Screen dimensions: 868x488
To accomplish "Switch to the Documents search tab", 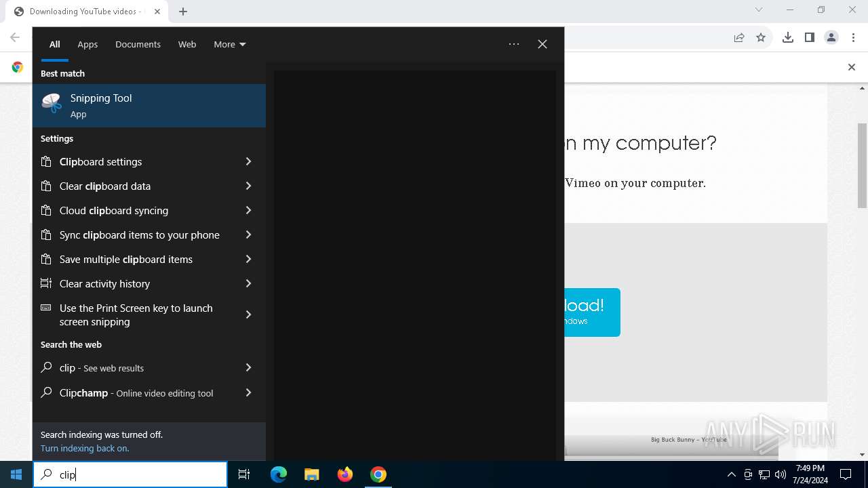I will tap(138, 44).
